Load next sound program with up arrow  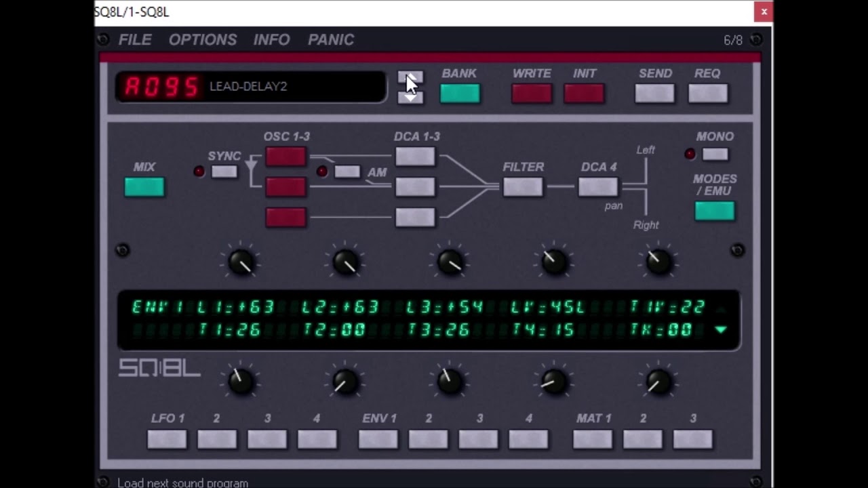[410, 78]
